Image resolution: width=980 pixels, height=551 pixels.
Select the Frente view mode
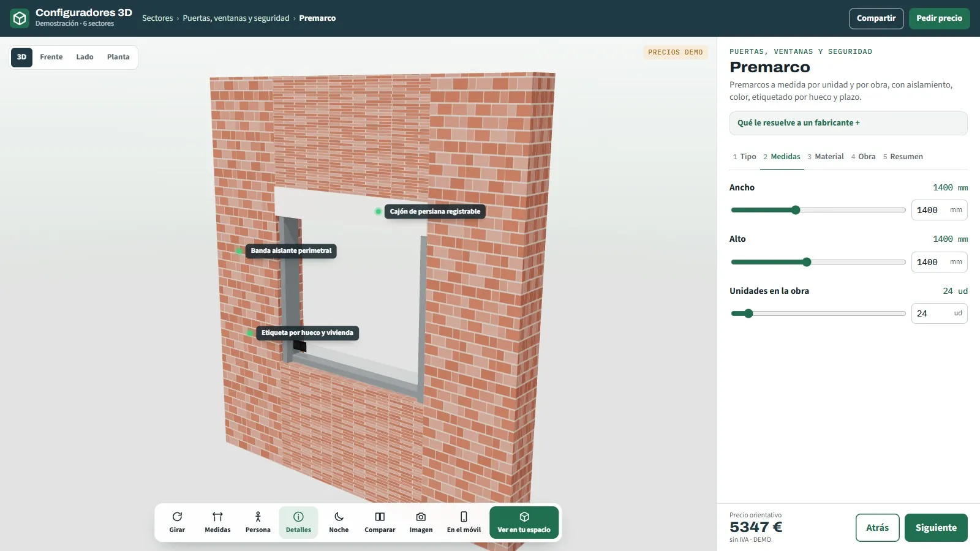click(51, 57)
